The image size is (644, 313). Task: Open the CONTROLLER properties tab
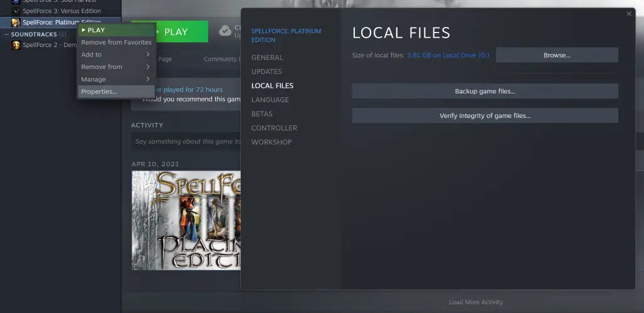274,128
